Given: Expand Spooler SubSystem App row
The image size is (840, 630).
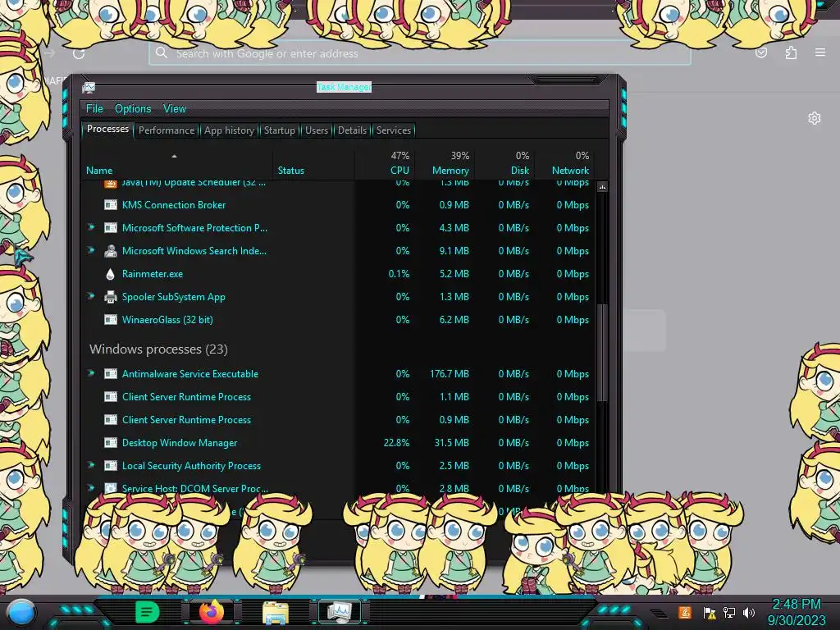Looking at the screenshot, I should click(x=92, y=296).
